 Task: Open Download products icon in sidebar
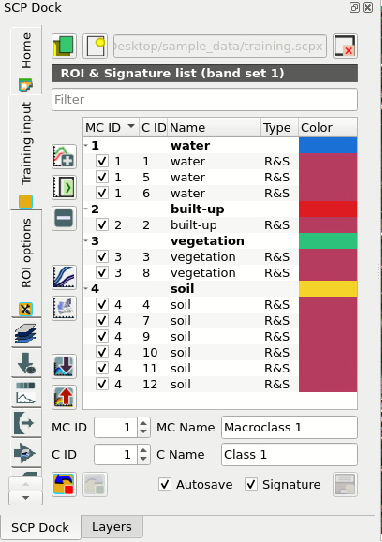tap(26, 363)
